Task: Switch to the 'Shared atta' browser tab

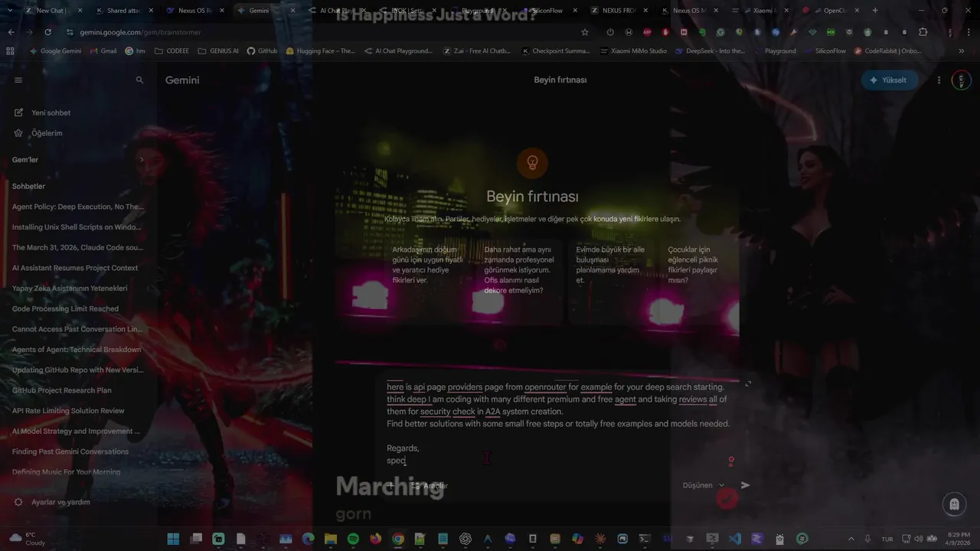Action: pyautogui.click(x=122, y=11)
